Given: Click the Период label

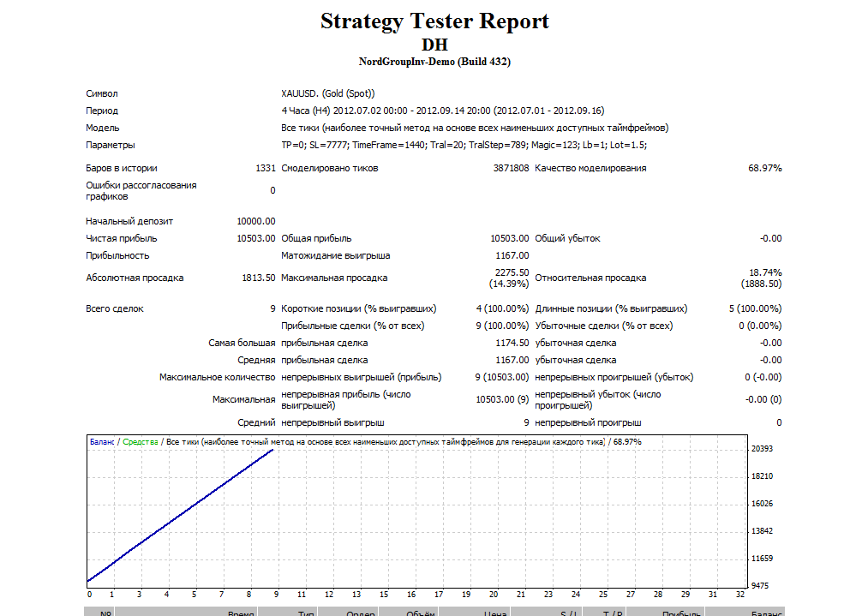Looking at the screenshot, I should pos(102,111).
